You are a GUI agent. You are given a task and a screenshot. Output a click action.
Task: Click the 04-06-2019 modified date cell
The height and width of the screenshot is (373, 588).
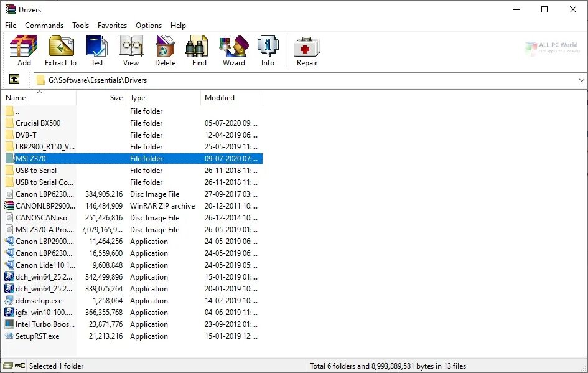tap(231, 312)
